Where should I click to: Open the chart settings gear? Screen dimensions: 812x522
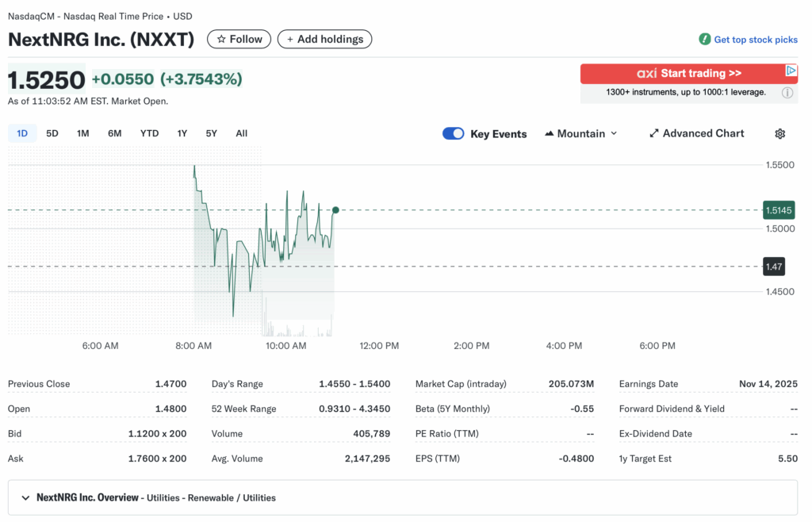(779, 133)
